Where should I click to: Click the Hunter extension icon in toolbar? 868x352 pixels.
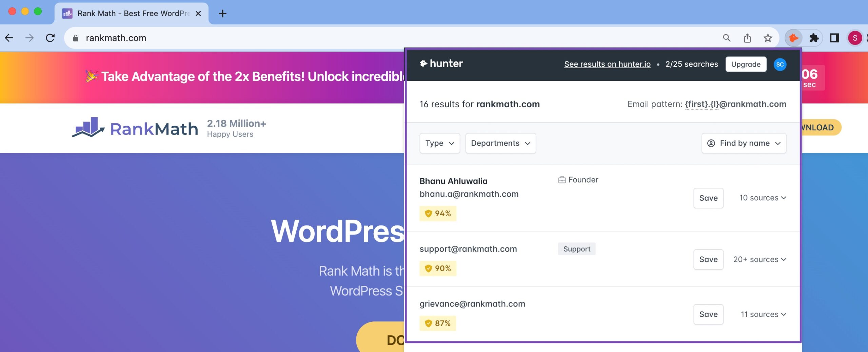pyautogui.click(x=793, y=38)
